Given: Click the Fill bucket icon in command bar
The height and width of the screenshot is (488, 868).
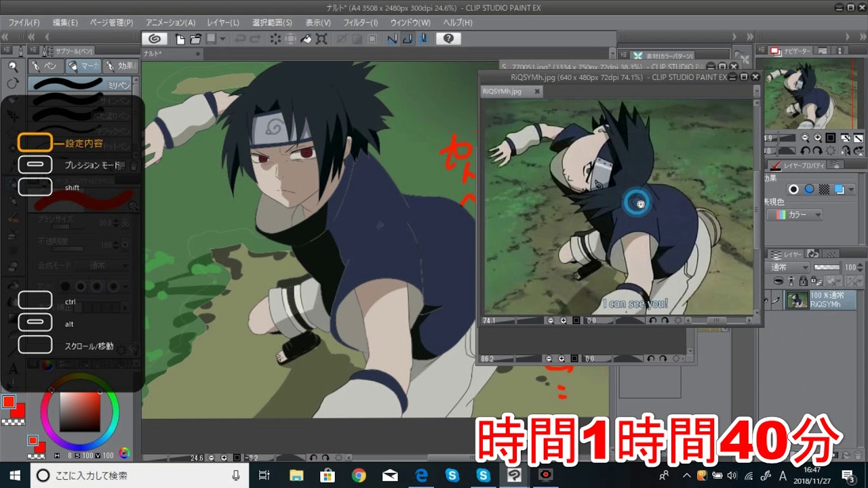Looking at the screenshot, I should [x=307, y=39].
